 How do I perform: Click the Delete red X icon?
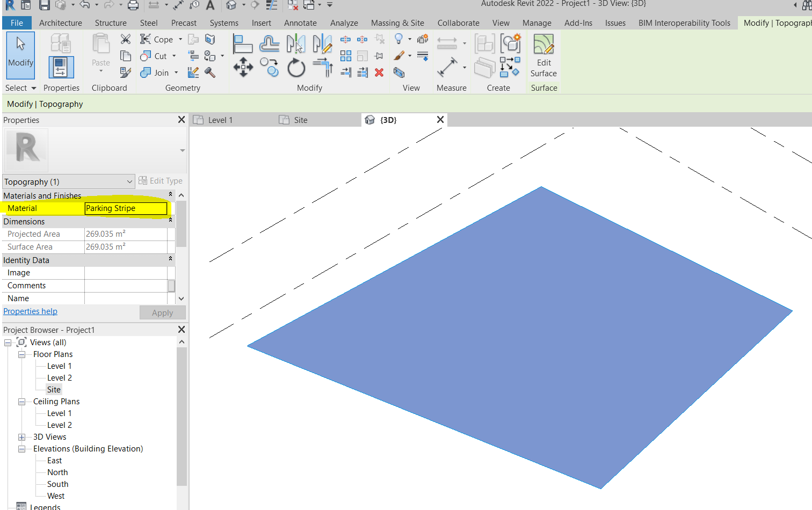[379, 72]
